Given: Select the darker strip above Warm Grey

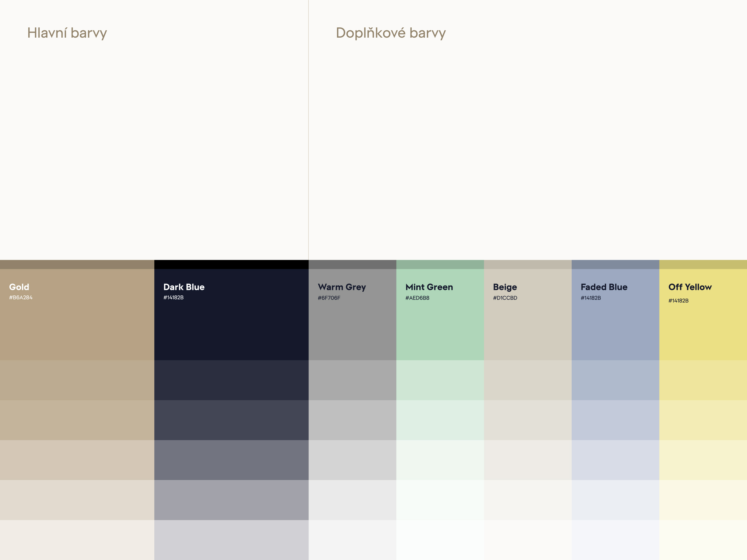Looking at the screenshot, I should [x=352, y=264].
